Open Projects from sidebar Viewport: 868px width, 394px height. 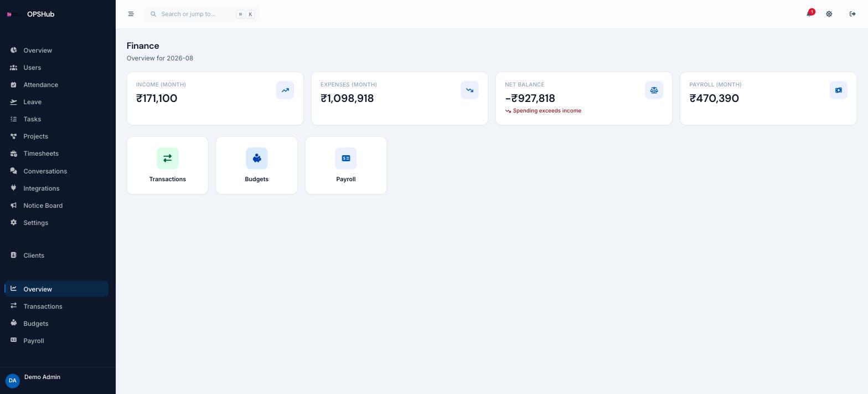point(56,136)
